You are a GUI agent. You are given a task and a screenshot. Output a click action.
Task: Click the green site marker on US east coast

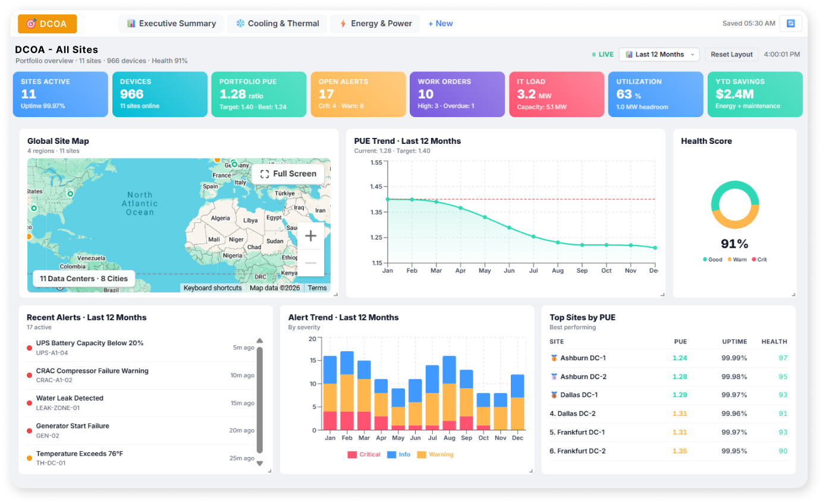pyautogui.click(x=70, y=193)
